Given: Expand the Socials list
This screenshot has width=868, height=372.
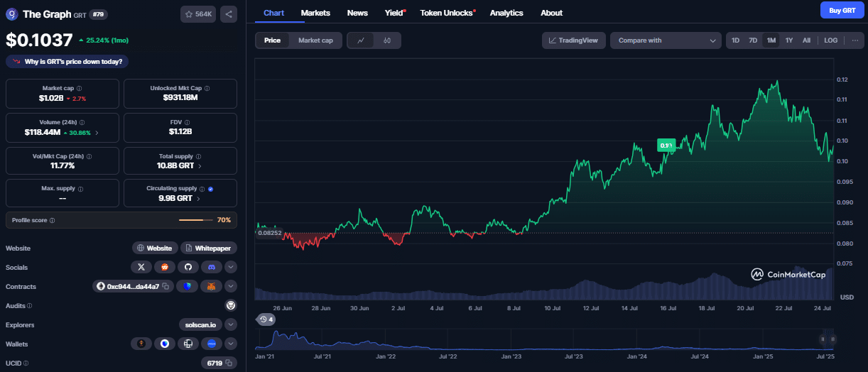Looking at the screenshot, I should point(230,267).
